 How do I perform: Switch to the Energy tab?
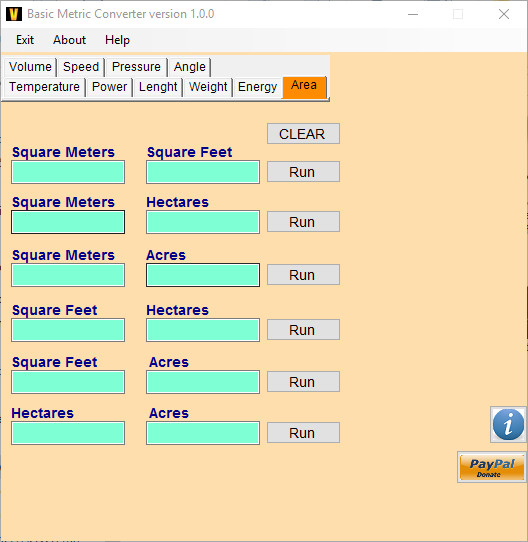(257, 87)
